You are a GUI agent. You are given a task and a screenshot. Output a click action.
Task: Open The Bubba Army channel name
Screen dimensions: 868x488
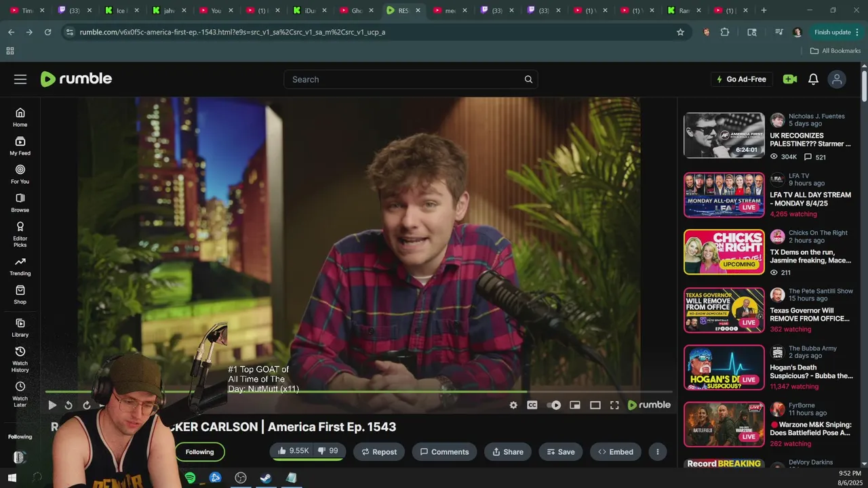pos(812,348)
